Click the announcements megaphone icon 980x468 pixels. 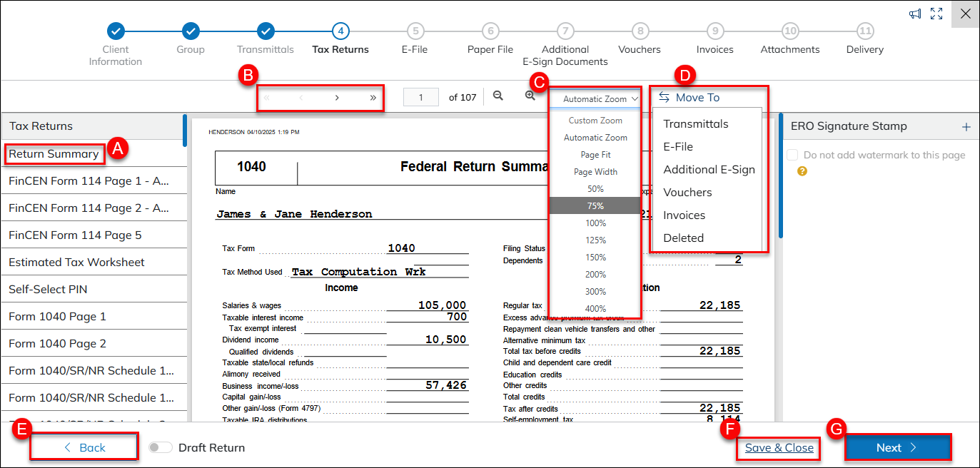tap(914, 14)
